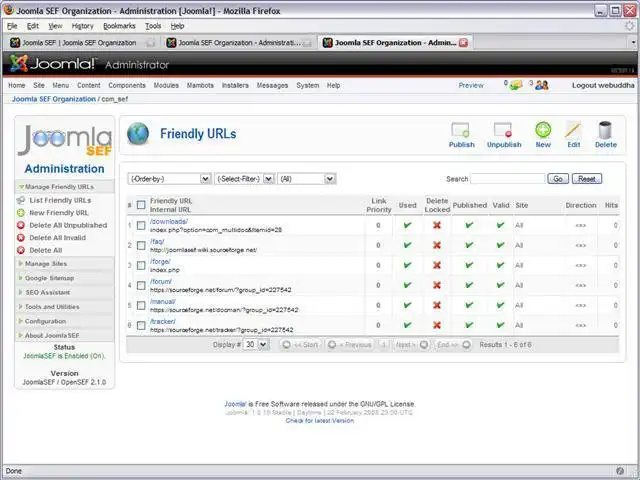
Task: Open the Display # 30 dropdown
Action: pyautogui.click(x=256, y=344)
